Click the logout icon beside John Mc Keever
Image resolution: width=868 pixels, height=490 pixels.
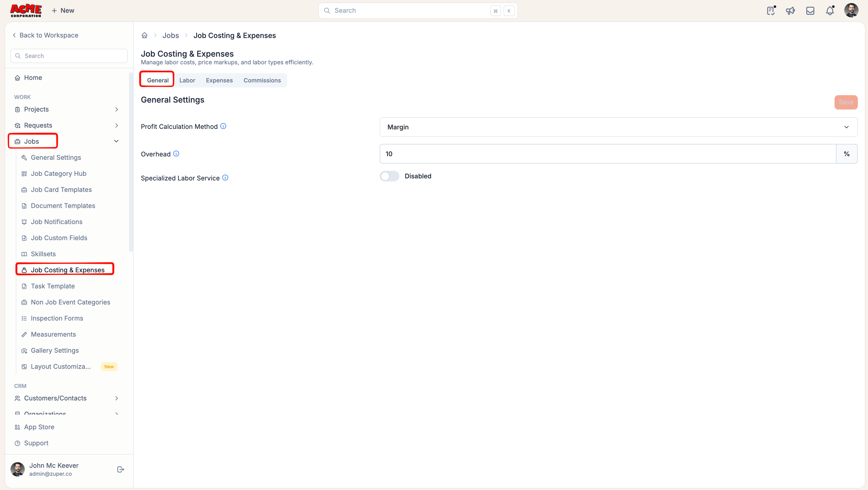(x=120, y=469)
